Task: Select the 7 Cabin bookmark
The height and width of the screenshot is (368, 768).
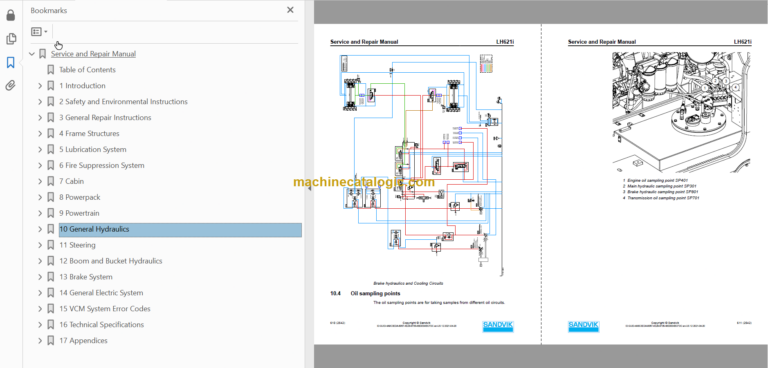Action: tap(72, 181)
